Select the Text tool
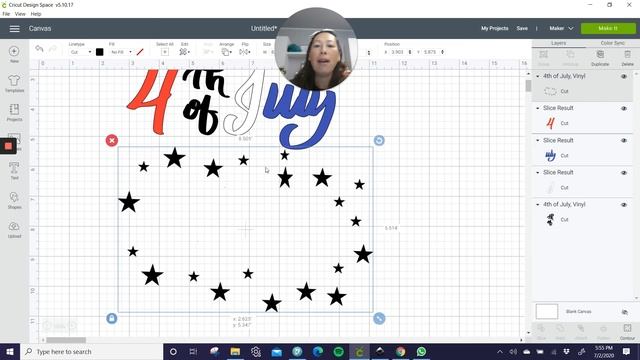 (x=14, y=168)
